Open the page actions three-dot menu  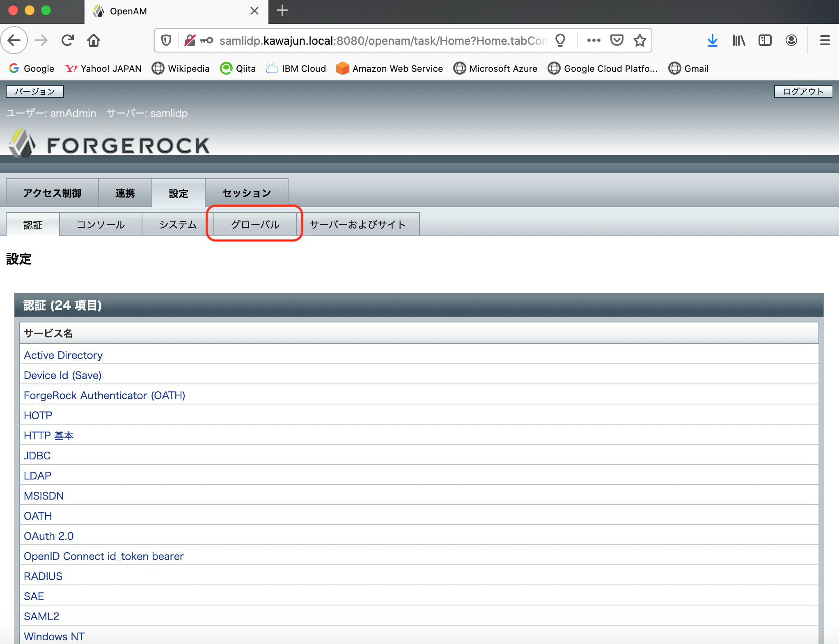click(594, 40)
